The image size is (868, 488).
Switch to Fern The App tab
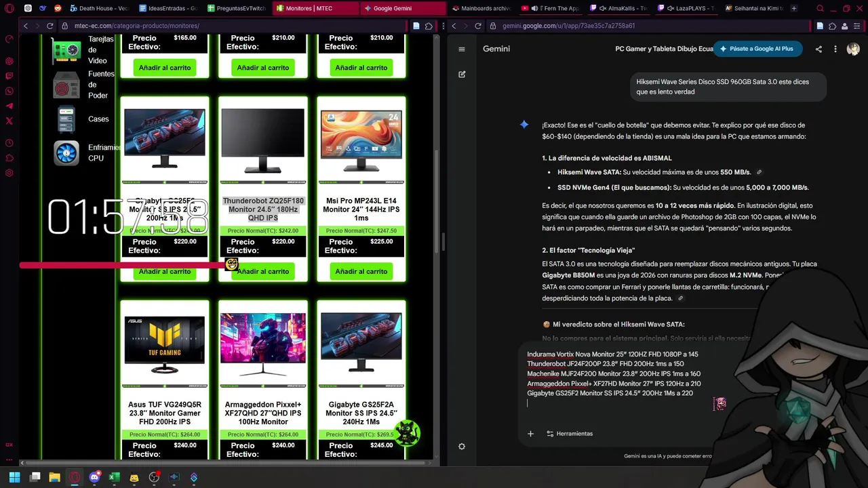click(x=551, y=8)
